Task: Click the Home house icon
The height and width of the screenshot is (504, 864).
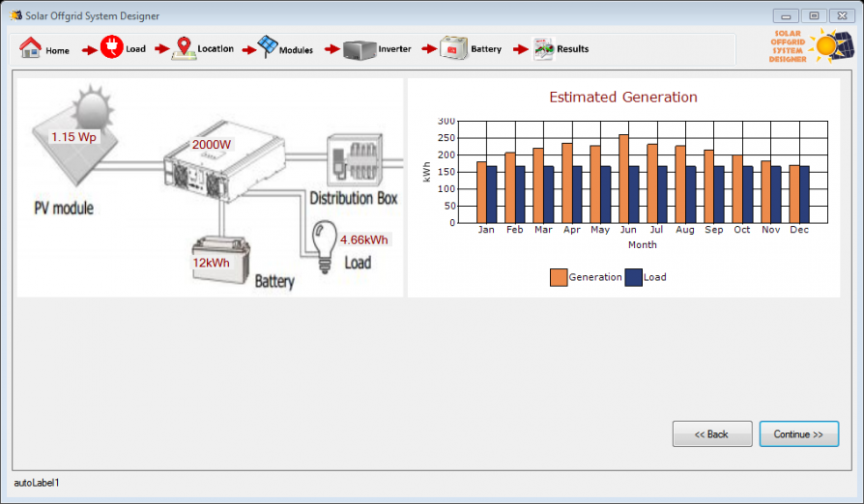Action: click(x=30, y=48)
